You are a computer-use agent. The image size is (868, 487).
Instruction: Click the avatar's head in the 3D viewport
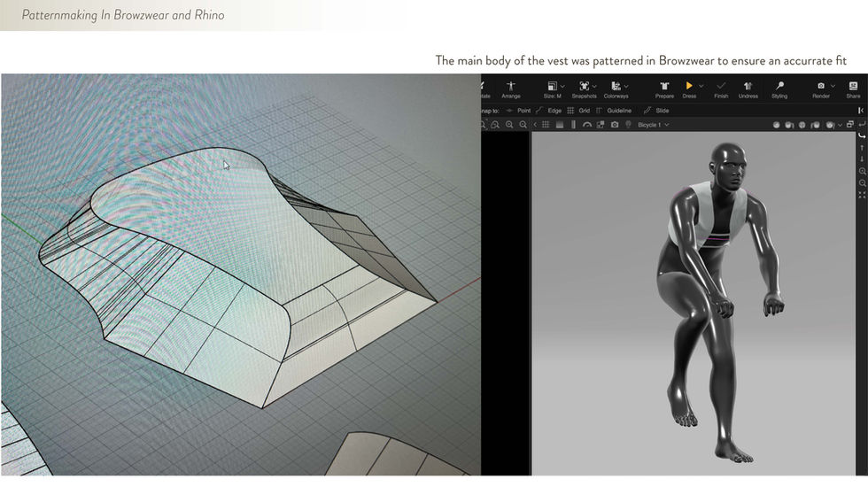pyautogui.click(x=729, y=166)
